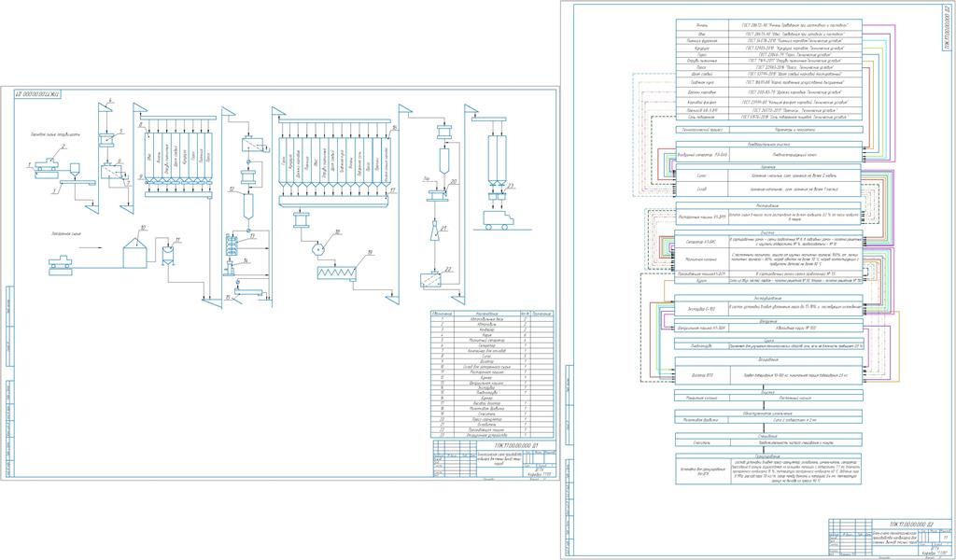This screenshot has width=956, height=560.
Task: Select the "Шрот соевый" cell
Action: 702,75
